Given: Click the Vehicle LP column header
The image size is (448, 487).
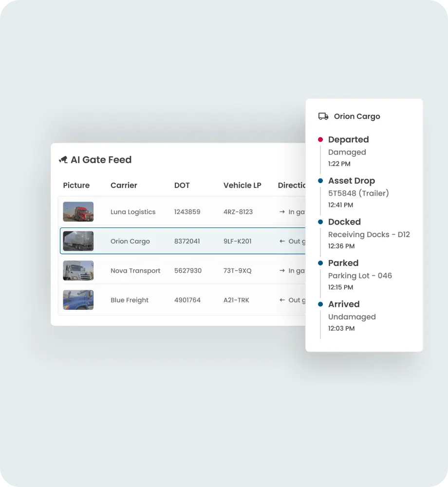Looking at the screenshot, I should (243, 185).
